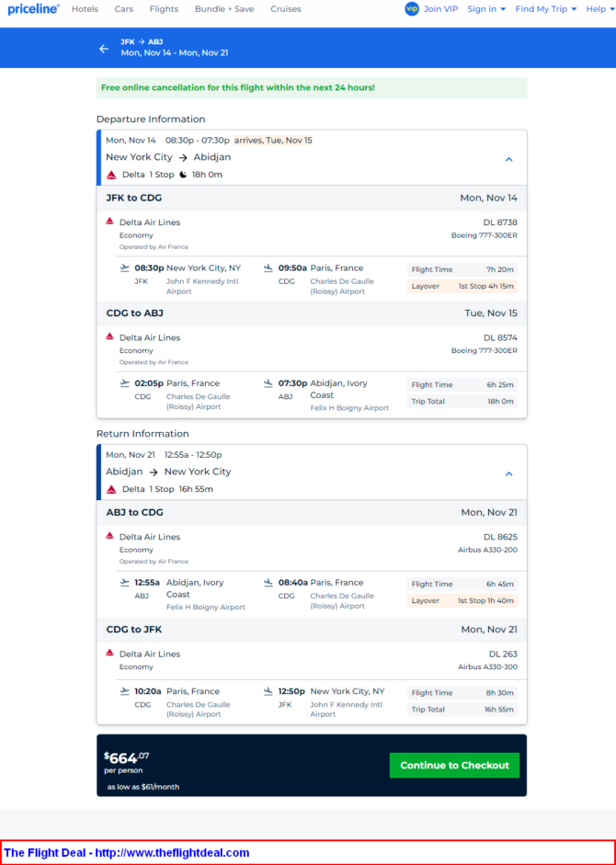Click The Flight Deal website link

tap(126, 852)
